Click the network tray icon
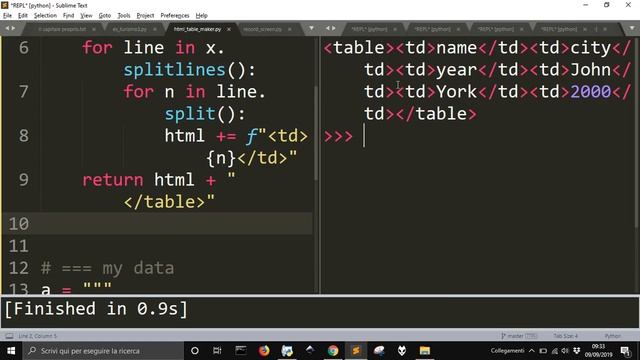This screenshot has width=640, height=360. [x=555, y=351]
